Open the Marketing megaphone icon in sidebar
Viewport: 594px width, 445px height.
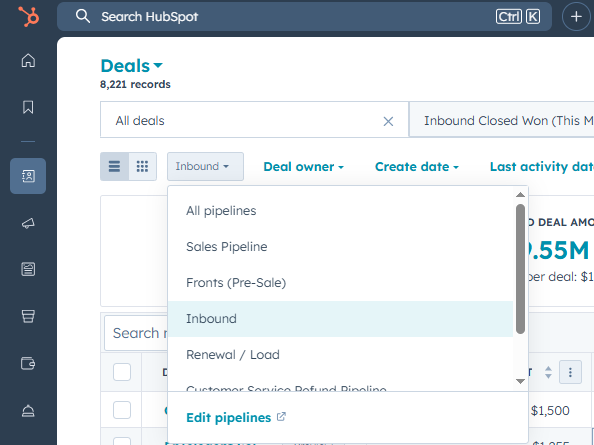(x=28, y=223)
